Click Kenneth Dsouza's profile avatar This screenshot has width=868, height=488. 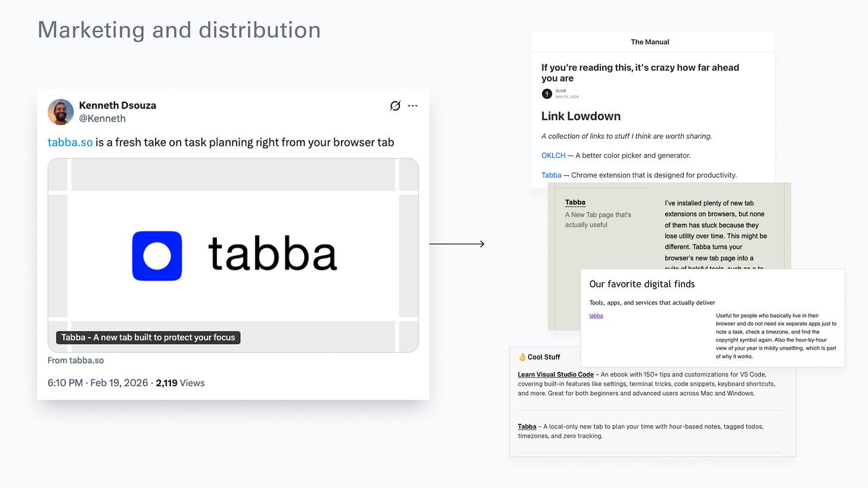click(61, 112)
